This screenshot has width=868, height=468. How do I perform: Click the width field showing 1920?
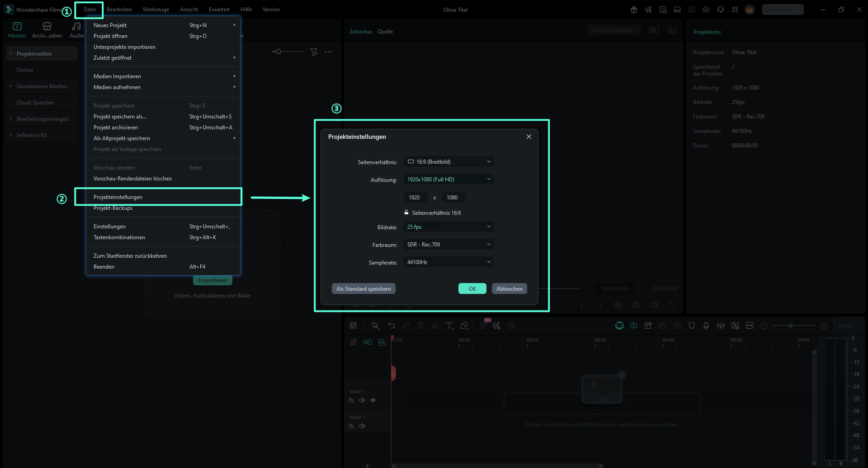click(x=415, y=198)
